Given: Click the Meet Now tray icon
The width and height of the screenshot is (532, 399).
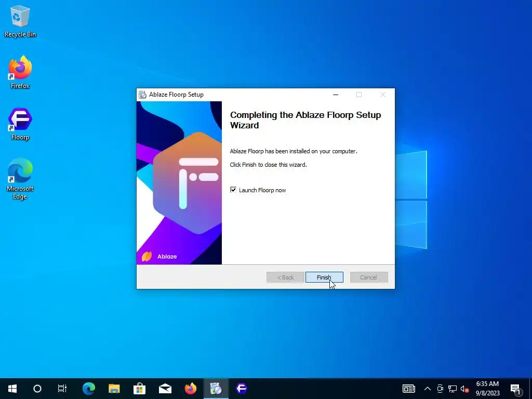Looking at the screenshot, I should click(440, 389).
